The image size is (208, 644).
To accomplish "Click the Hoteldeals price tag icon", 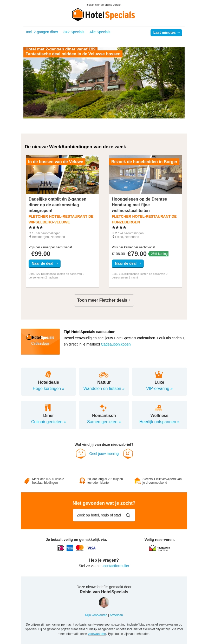I will pyautogui.click(x=48, y=374).
